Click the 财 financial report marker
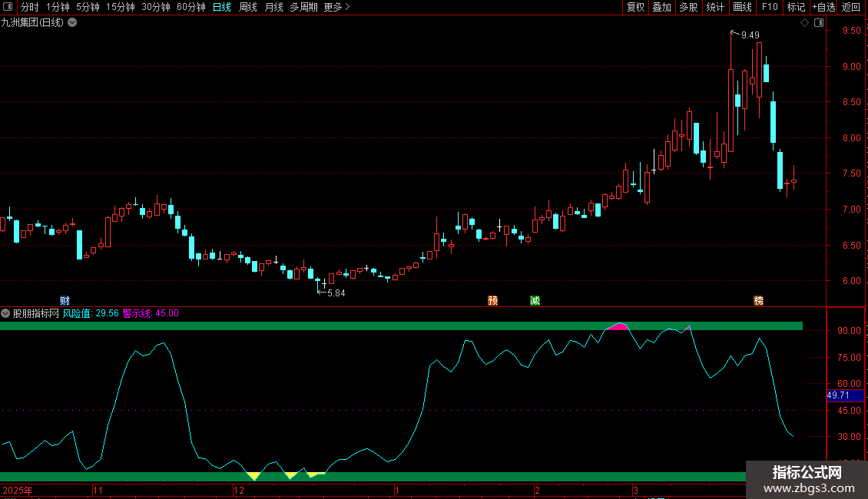 [x=65, y=300]
